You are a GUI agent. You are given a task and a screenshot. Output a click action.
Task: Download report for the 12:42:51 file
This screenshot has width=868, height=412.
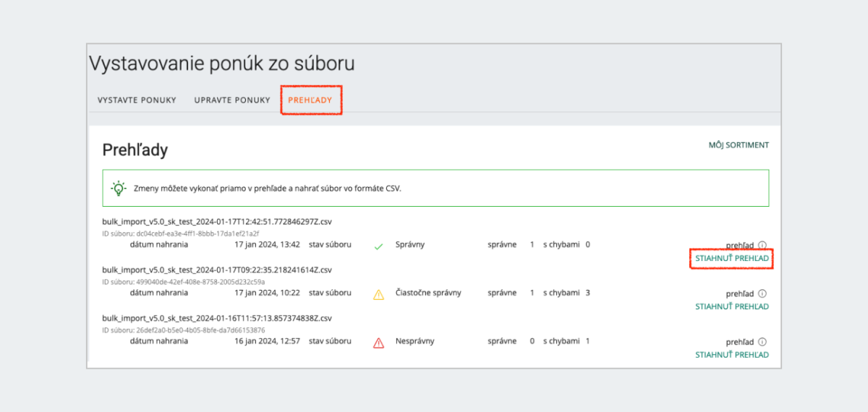(x=732, y=258)
